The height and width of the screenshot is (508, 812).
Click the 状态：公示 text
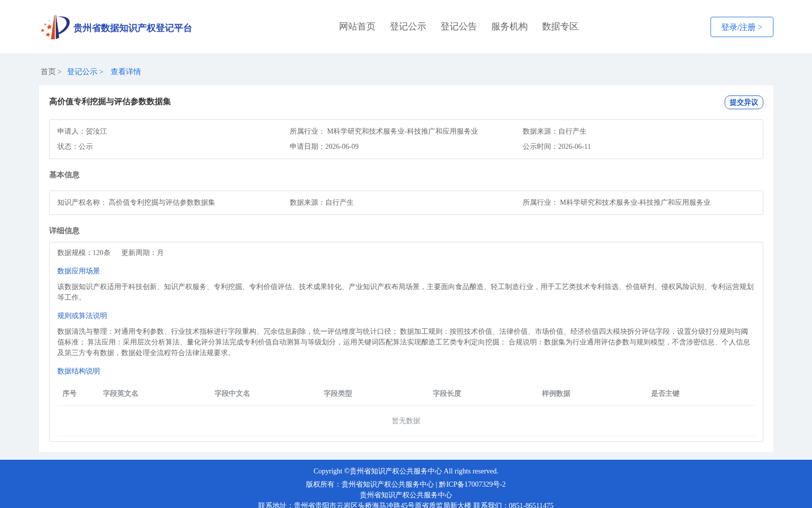tap(75, 146)
